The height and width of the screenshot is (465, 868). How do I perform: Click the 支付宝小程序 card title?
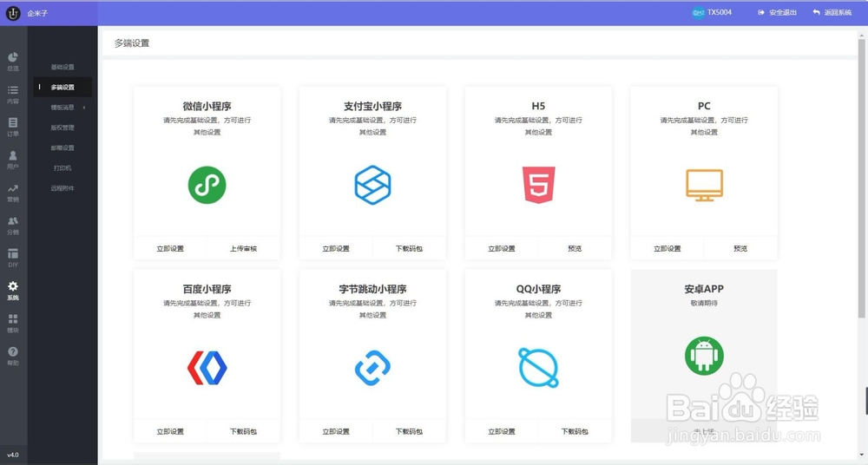pos(372,106)
